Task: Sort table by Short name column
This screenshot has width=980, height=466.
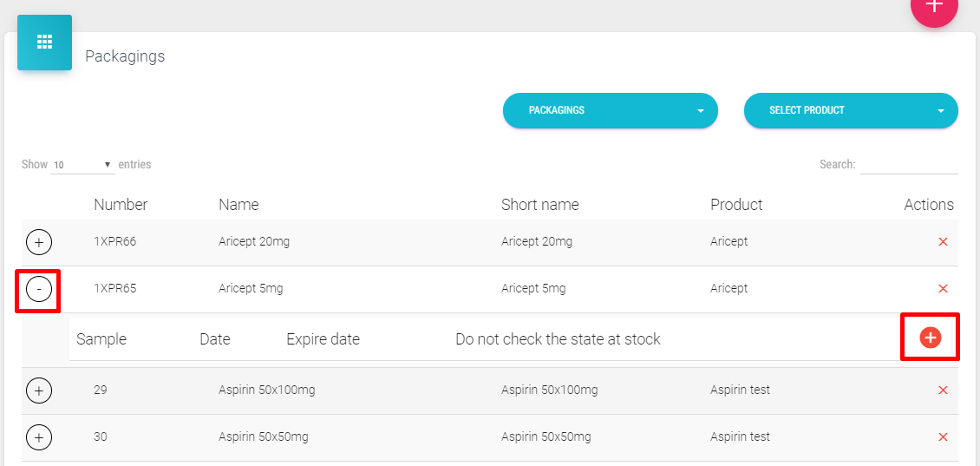Action: (x=539, y=205)
